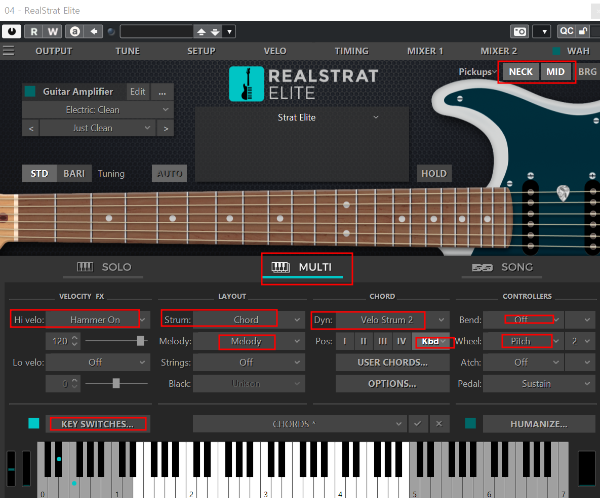Click the left arrow copy-settings icon

(x=94, y=31)
